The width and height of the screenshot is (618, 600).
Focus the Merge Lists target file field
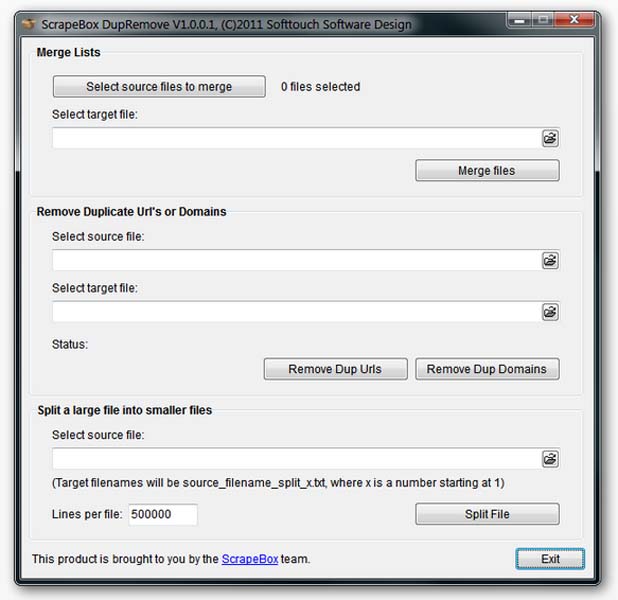coord(296,138)
